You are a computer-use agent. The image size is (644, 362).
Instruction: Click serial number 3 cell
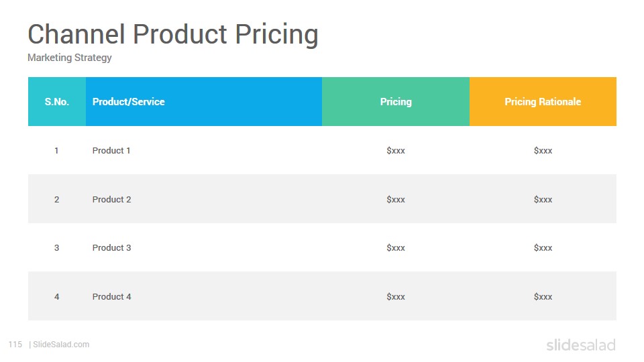click(x=56, y=248)
